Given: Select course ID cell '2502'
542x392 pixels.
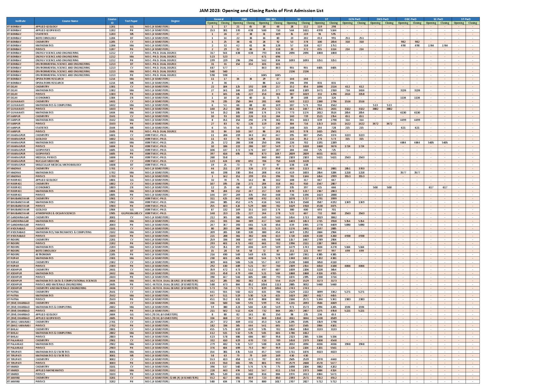Looking at the screenshot, I should (112, 296).
